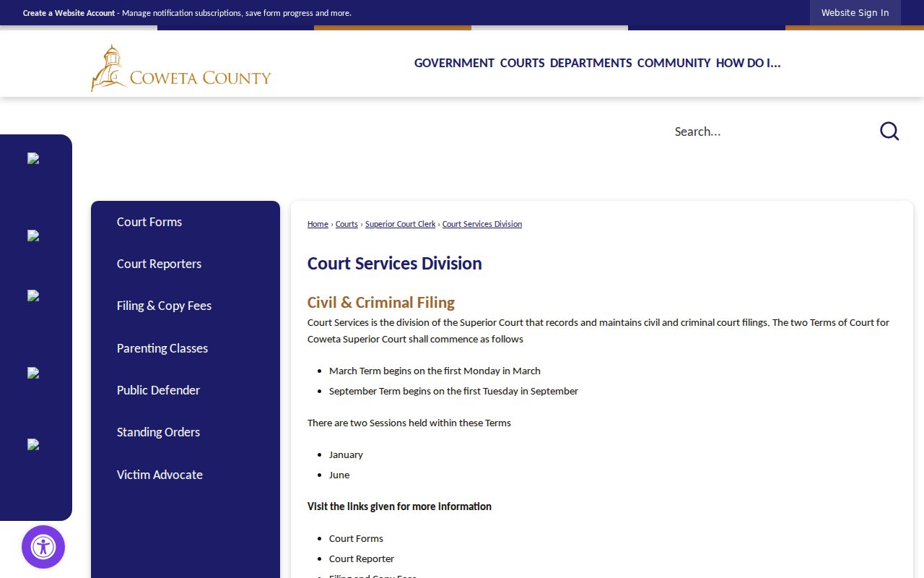Click the Website Sign In button
This screenshot has width=924, height=578.
coord(855,13)
